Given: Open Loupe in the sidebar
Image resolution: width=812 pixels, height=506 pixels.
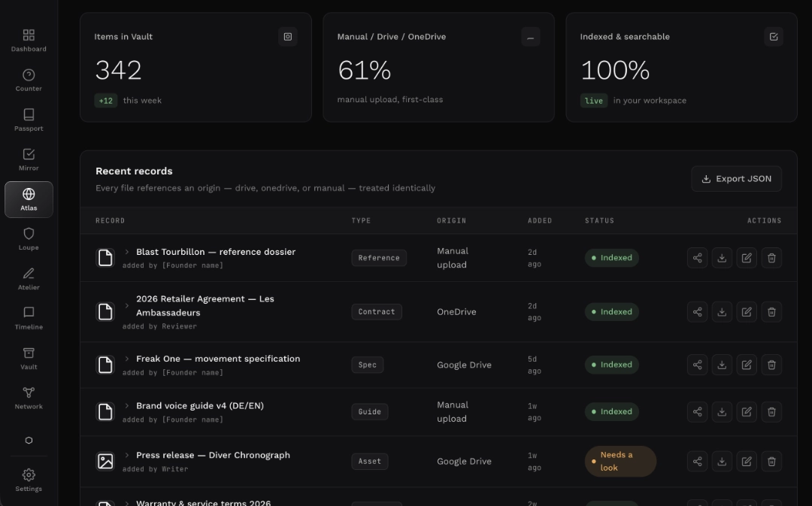Looking at the screenshot, I should click(29, 239).
